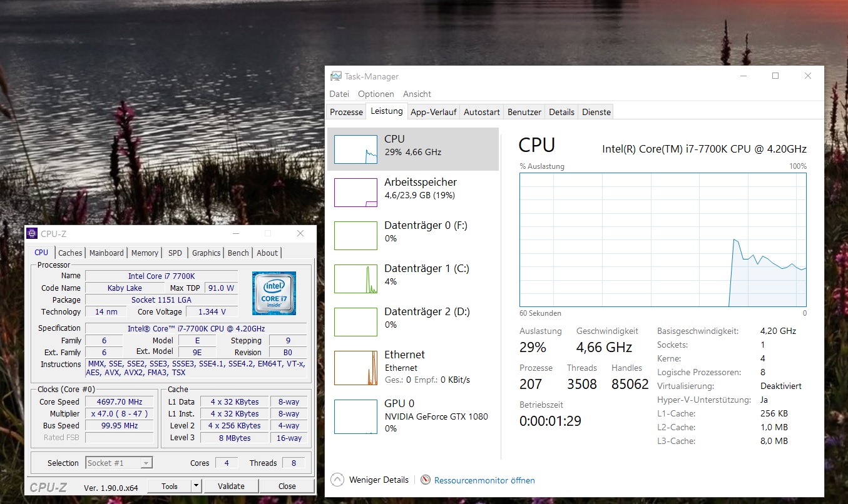Open the About tab in CPU-Z
848x504 pixels.
click(x=267, y=253)
